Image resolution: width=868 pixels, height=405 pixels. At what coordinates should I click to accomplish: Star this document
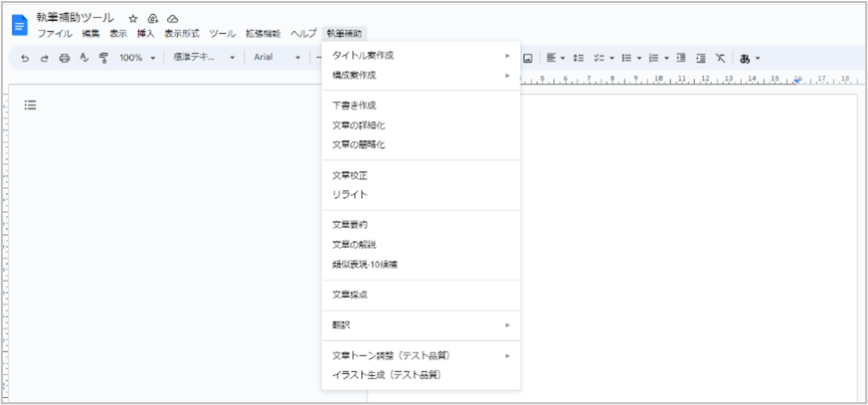132,19
